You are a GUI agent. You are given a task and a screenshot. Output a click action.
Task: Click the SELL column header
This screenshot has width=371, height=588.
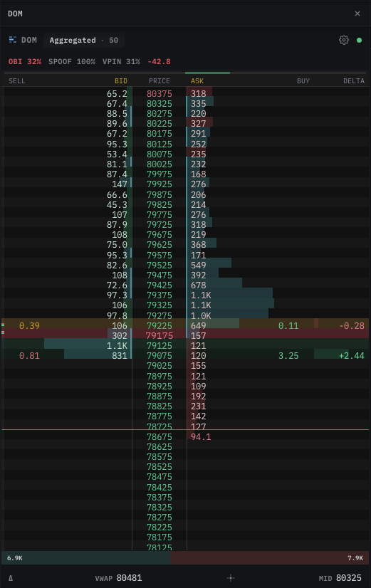(17, 81)
